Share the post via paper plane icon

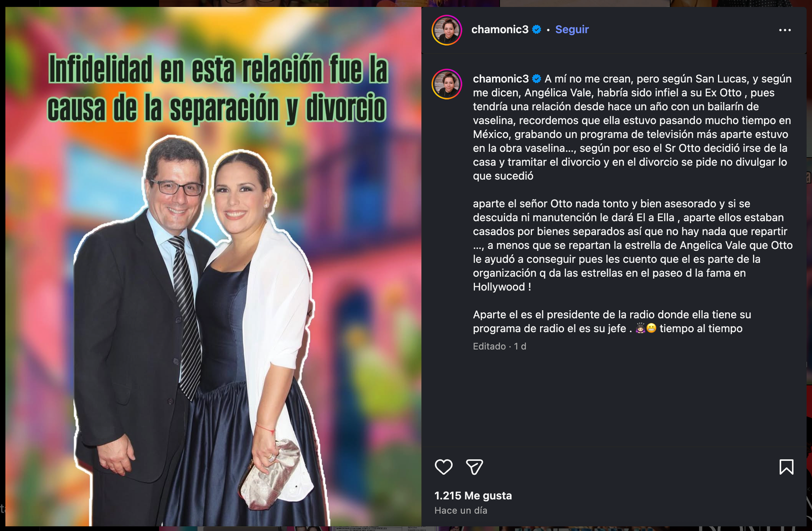click(x=475, y=467)
